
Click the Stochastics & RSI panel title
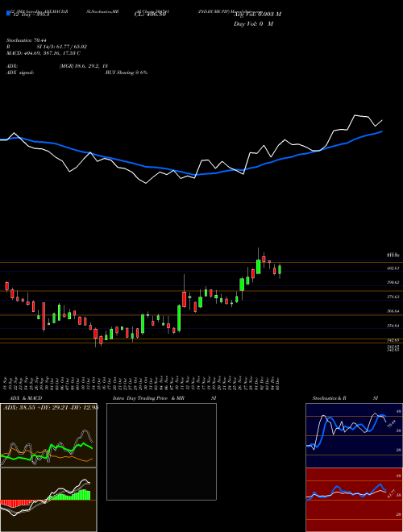coord(345,398)
